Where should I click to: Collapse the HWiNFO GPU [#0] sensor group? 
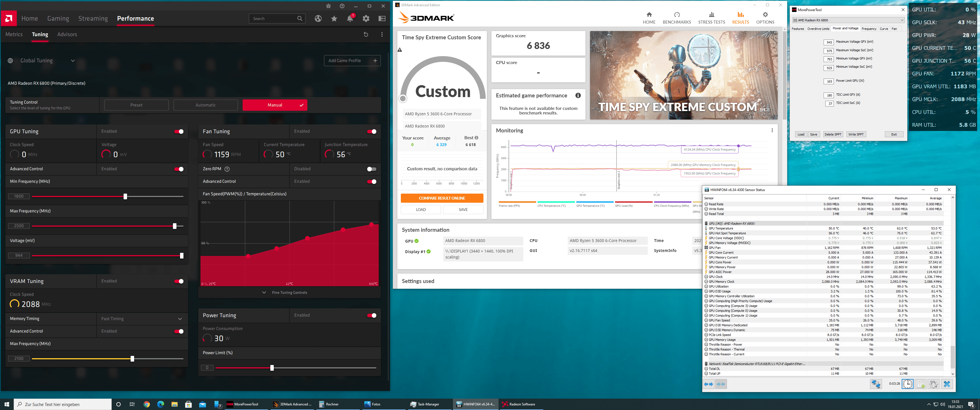(707, 224)
